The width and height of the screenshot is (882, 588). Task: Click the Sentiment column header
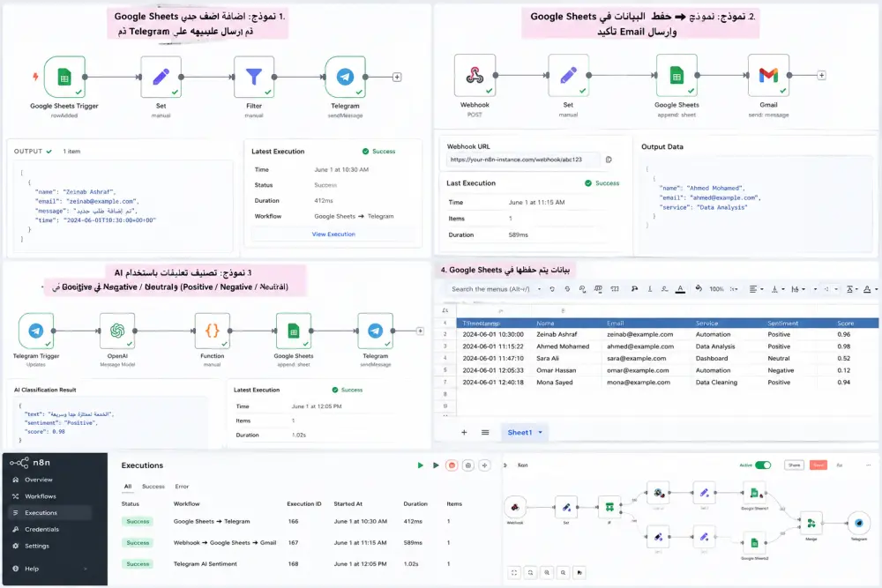[782, 324]
